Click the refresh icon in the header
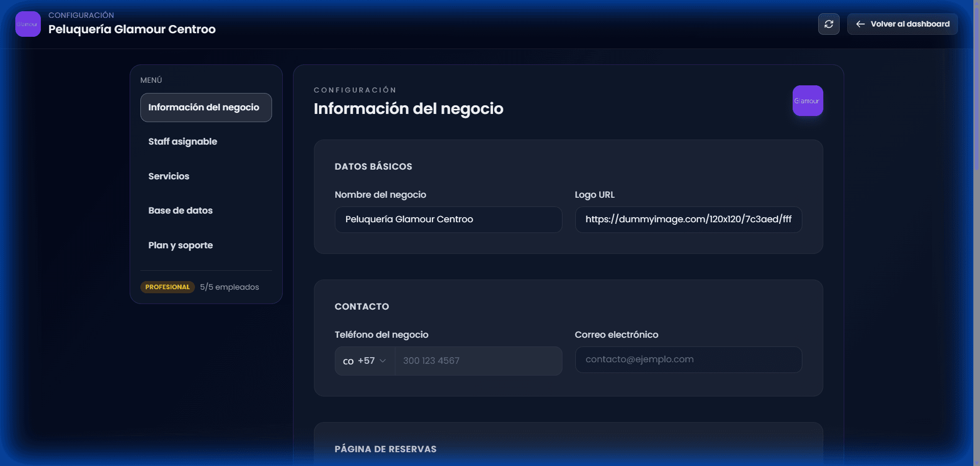The height and width of the screenshot is (466, 980). point(828,24)
